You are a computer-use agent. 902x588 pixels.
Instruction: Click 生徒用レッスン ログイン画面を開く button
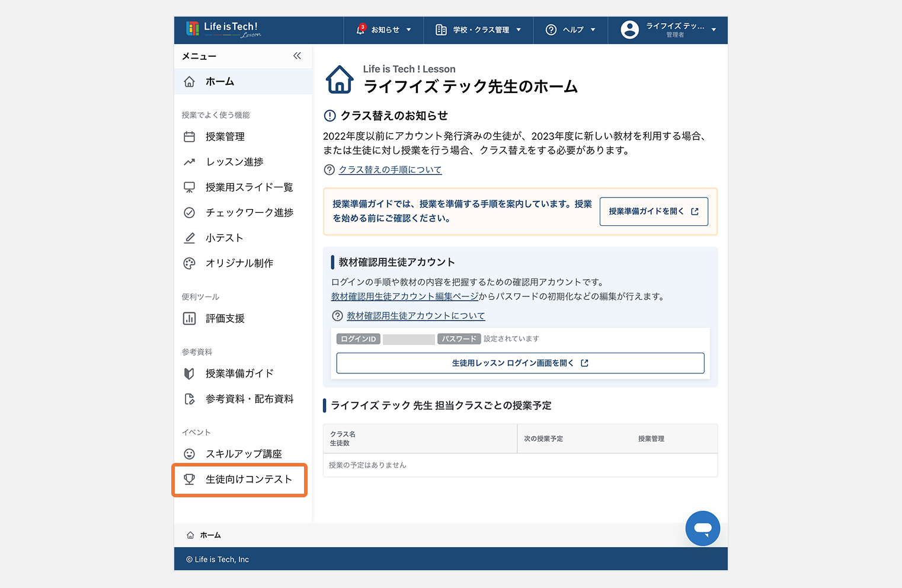pyautogui.click(x=520, y=363)
